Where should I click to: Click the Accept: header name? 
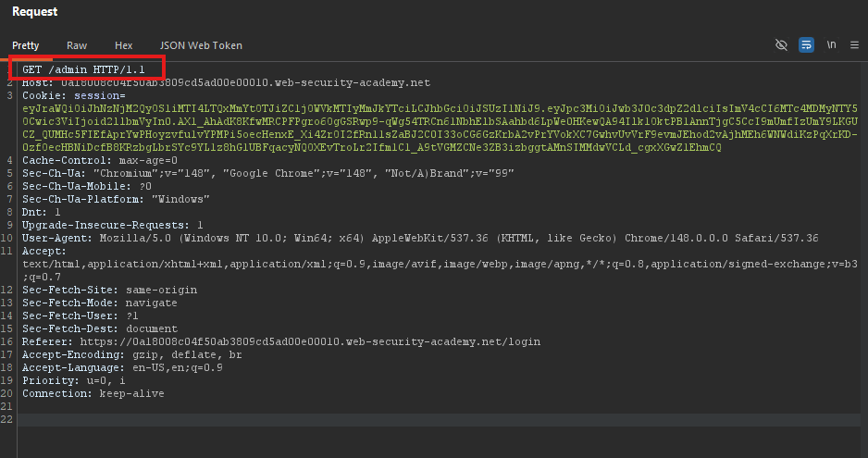pos(44,251)
